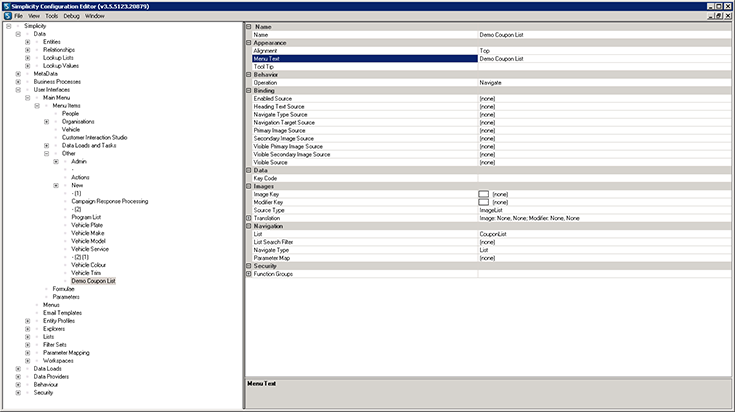The image size is (735, 412).
Task: Open the Debug menu
Action: 72,16
